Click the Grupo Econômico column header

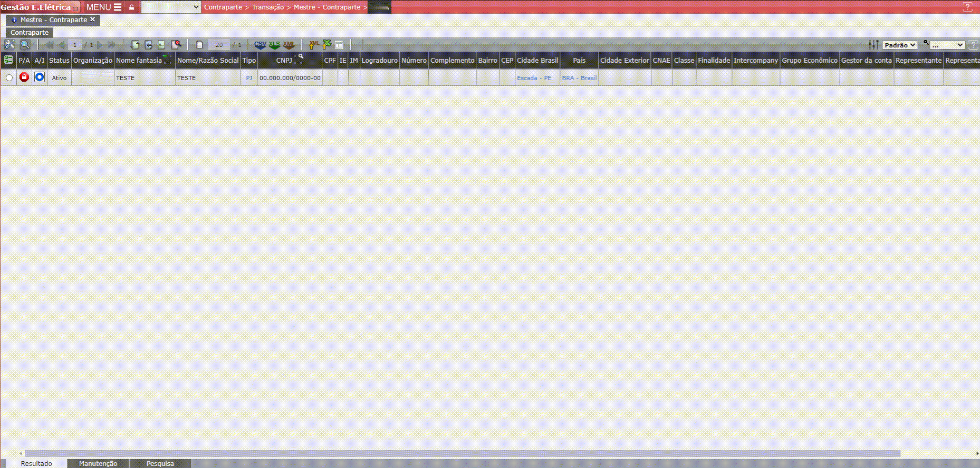[810, 61]
